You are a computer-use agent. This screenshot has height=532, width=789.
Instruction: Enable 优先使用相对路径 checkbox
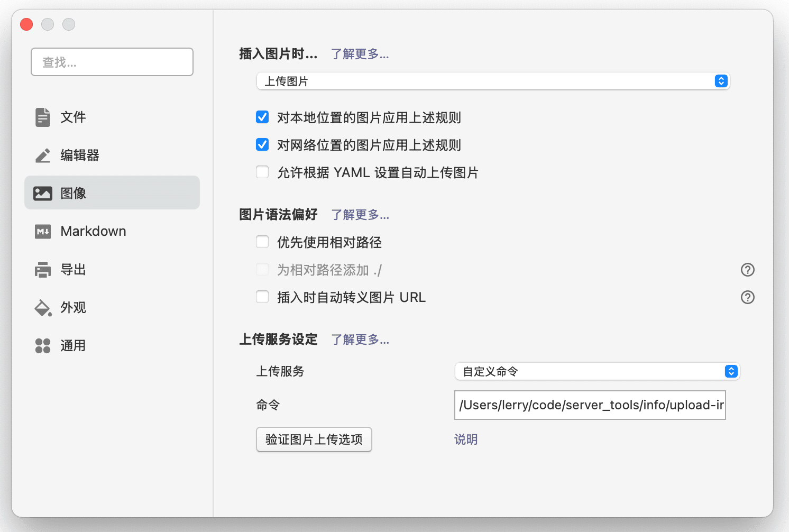pyautogui.click(x=262, y=242)
